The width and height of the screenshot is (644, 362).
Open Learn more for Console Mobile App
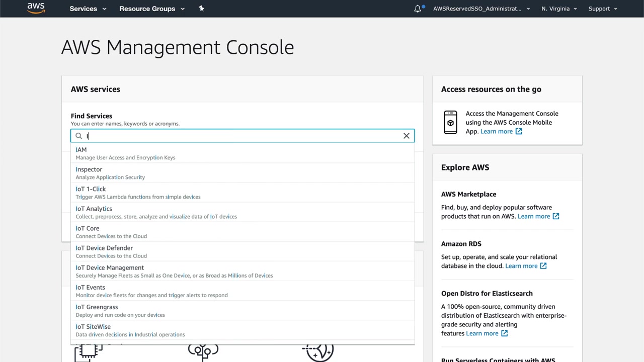(x=496, y=131)
